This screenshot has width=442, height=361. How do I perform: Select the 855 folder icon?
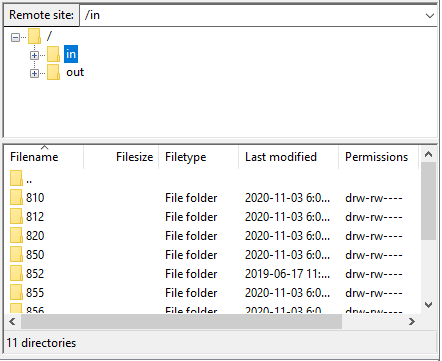pyautogui.click(x=16, y=292)
